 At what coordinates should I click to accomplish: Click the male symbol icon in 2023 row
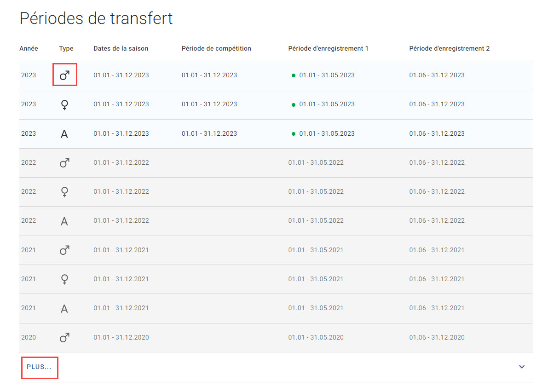click(x=65, y=75)
